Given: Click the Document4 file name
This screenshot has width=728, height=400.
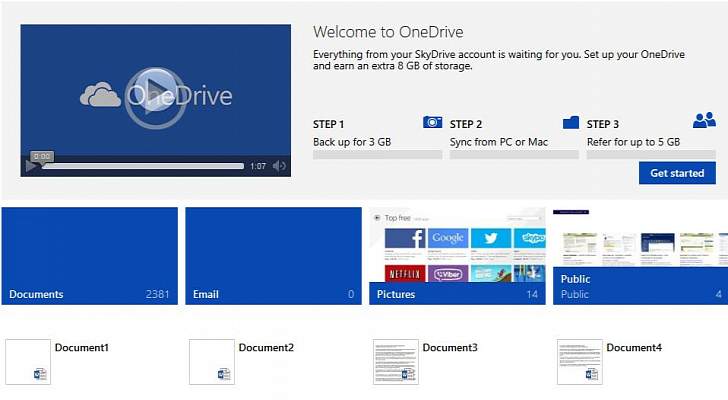Looking at the screenshot, I should point(634,348).
